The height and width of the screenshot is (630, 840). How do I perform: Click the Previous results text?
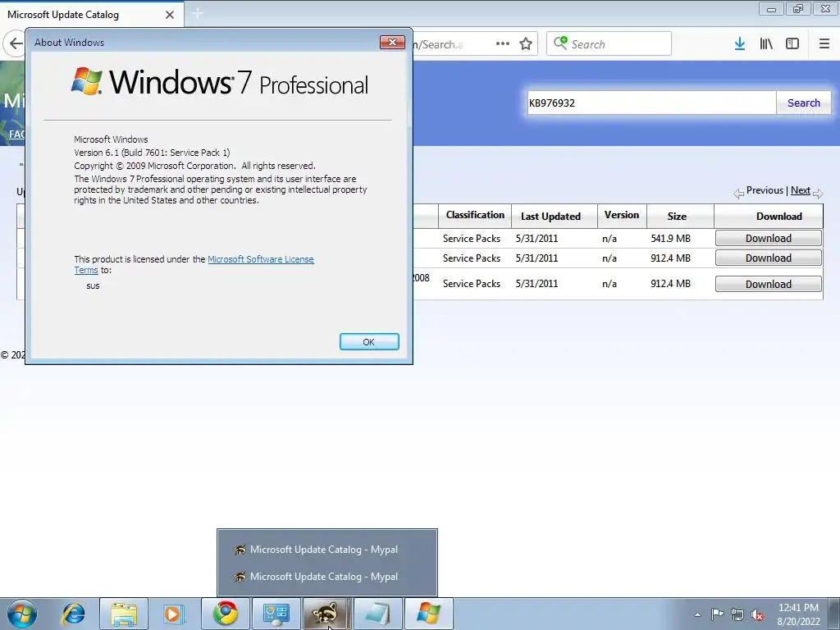[765, 190]
